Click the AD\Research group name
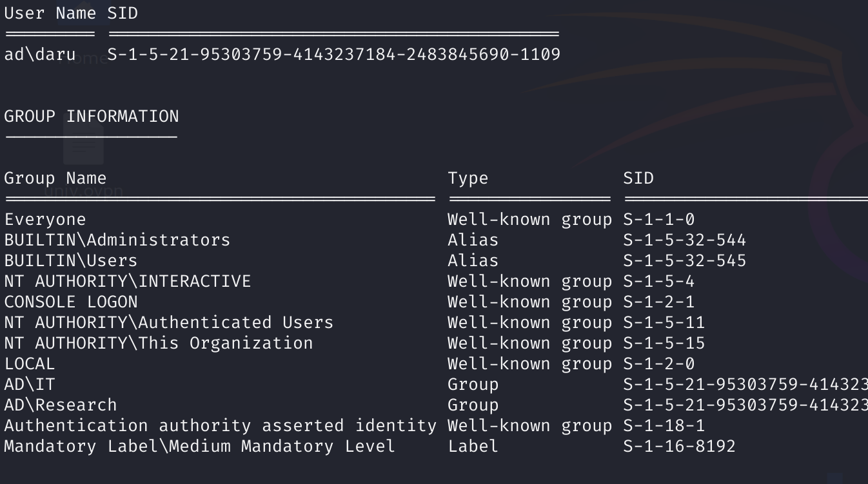This screenshot has height=484, width=868. coord(61,405)
